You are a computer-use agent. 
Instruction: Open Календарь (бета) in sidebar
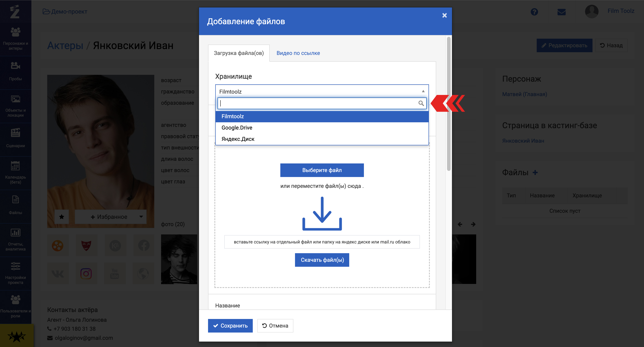click(16, 173)
